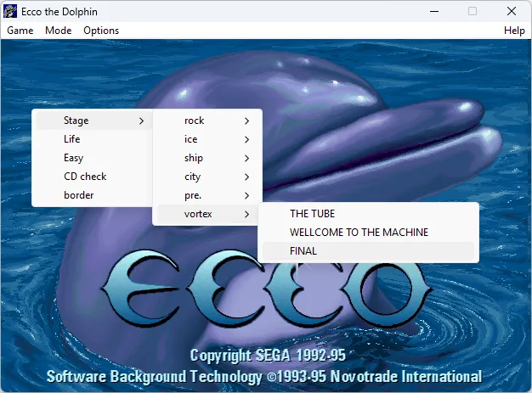Select the Stage menu entry
The width and height of the screenshot is (532, 393).
93,121
